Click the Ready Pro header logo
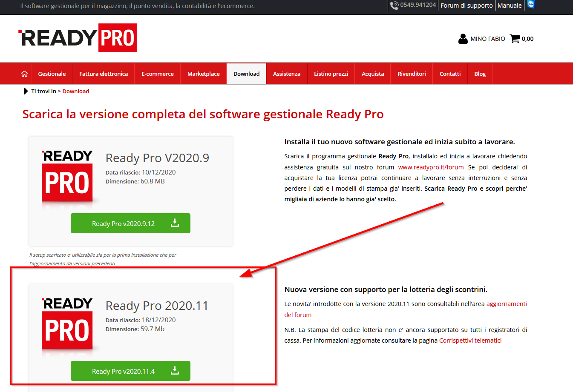Screen dimensions: 573x392 coord(78,37)
